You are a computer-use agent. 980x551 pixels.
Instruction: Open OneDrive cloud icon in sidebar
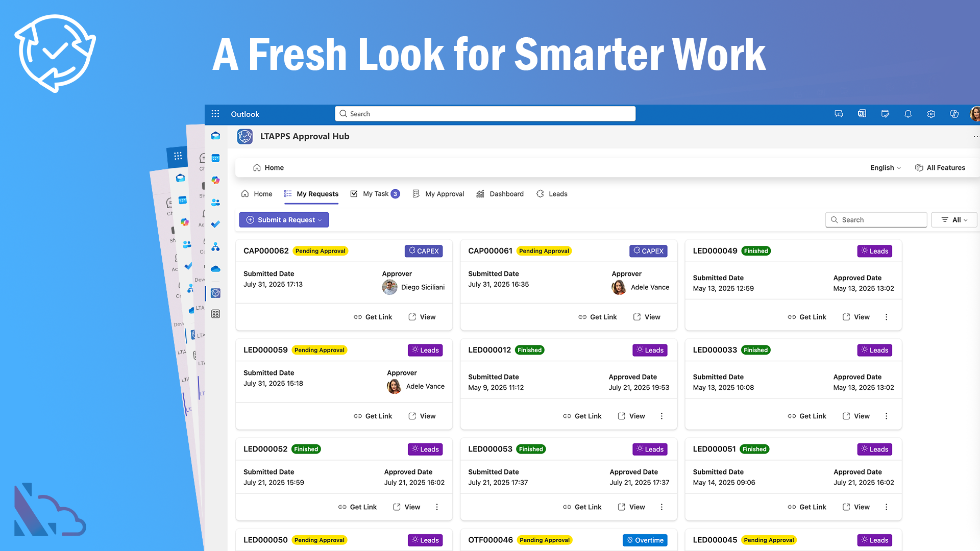tap(215, 269)
